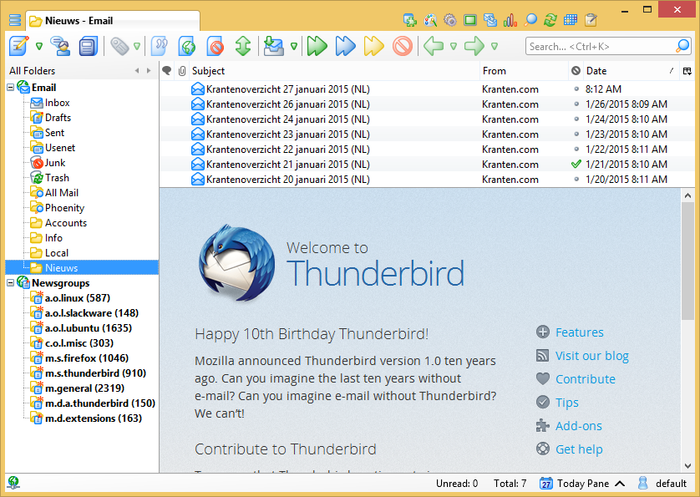Click the bar chart icon in title bar
The height and width of the screenshot is (497, 700).
[510, 20]
